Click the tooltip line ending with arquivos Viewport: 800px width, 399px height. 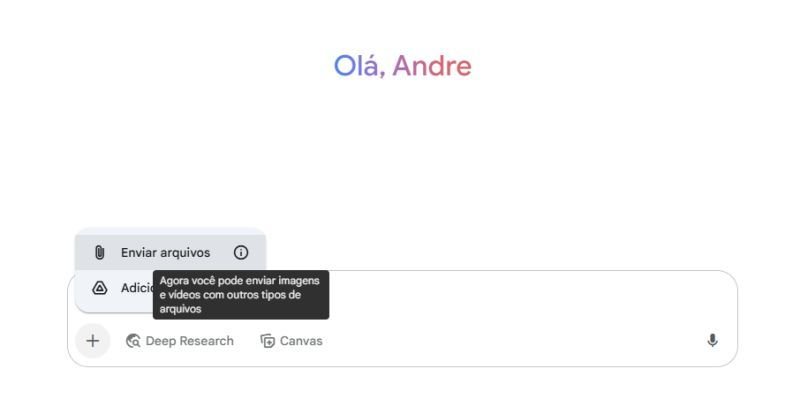(x=181, y=309)
